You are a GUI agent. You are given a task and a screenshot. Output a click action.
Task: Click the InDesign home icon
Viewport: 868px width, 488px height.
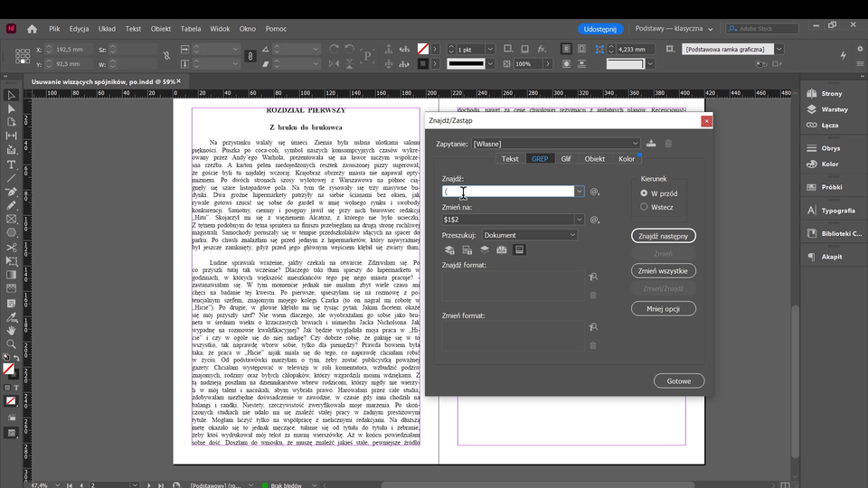coord(32,29)
